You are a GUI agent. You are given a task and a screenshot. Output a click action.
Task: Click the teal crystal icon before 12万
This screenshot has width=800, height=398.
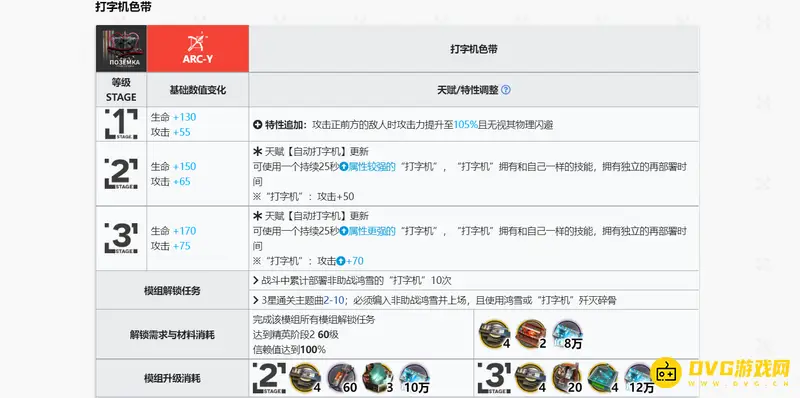[x=603, y=378]
